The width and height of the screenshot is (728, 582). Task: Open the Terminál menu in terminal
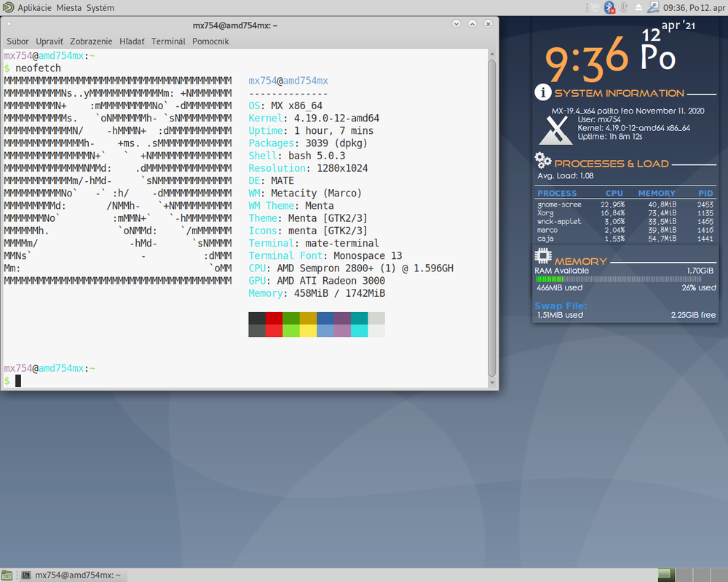click(x=168, y=41)
